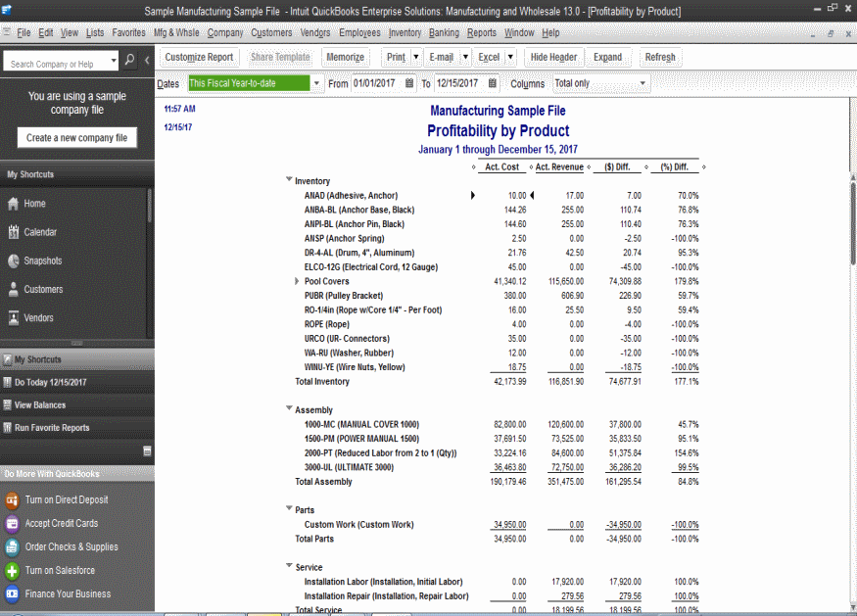Click the Act. Revenue column header

pyautogui.click(x=559, y=166)
